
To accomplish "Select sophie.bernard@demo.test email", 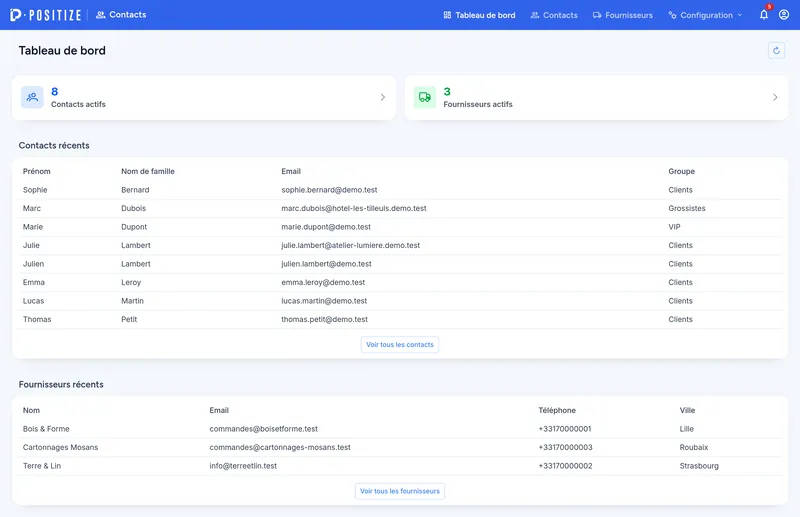I will (x=329, y=190).
